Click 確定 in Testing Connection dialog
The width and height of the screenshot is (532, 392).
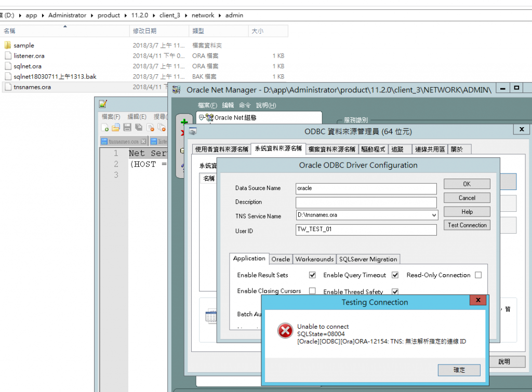[459, 370]
